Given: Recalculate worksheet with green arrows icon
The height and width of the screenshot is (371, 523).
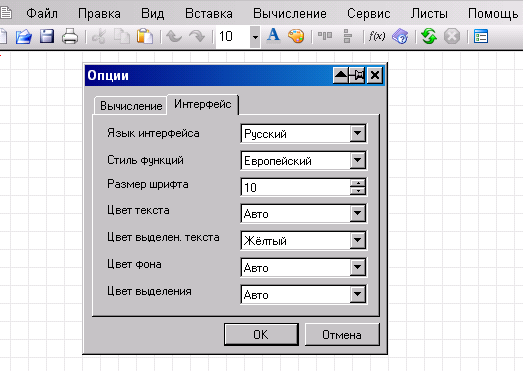Looking at the screenshot, I should pos(429,36).
